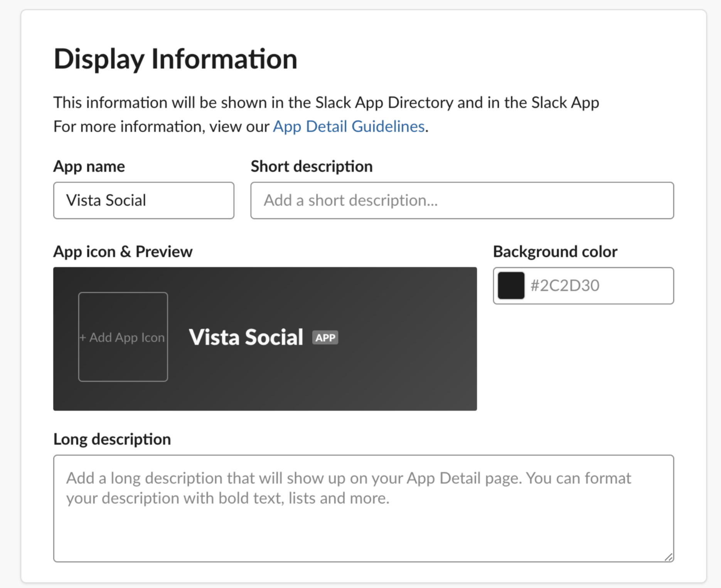Select the APP badge in the preview banner
This screenshot has width=721, height=588.
pyautogui.click(x=325, y=337)
